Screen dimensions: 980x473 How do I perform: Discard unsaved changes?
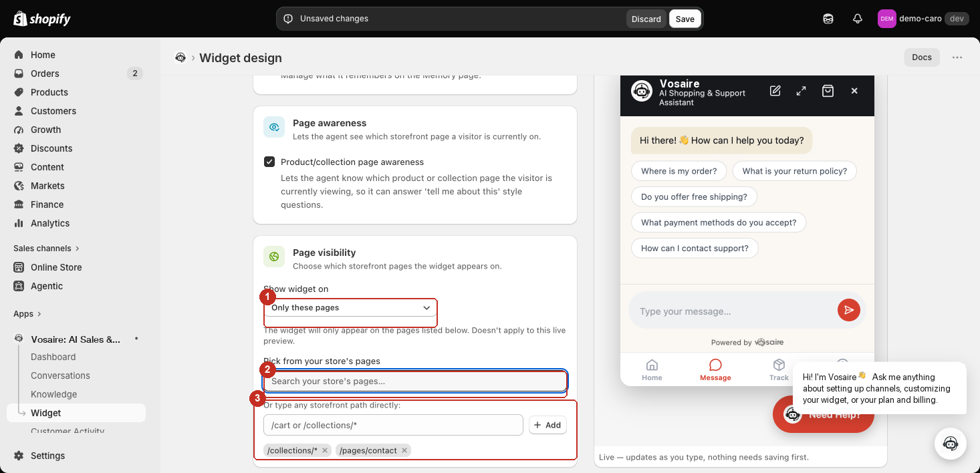point(646,19)
